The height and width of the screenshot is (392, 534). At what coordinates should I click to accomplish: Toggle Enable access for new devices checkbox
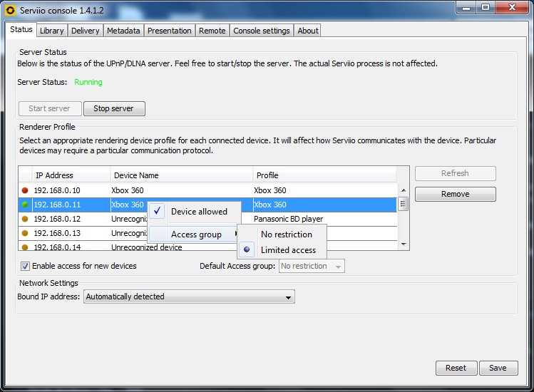25,266
